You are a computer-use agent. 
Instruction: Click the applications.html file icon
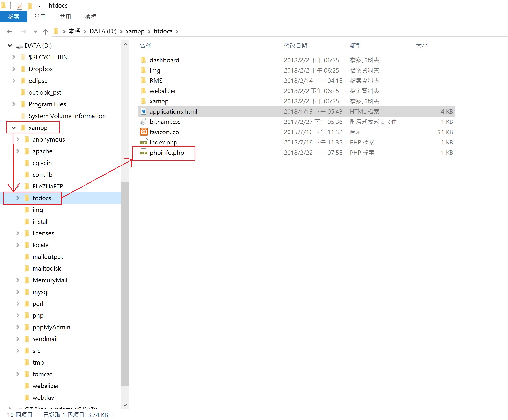tap(144, 111)
